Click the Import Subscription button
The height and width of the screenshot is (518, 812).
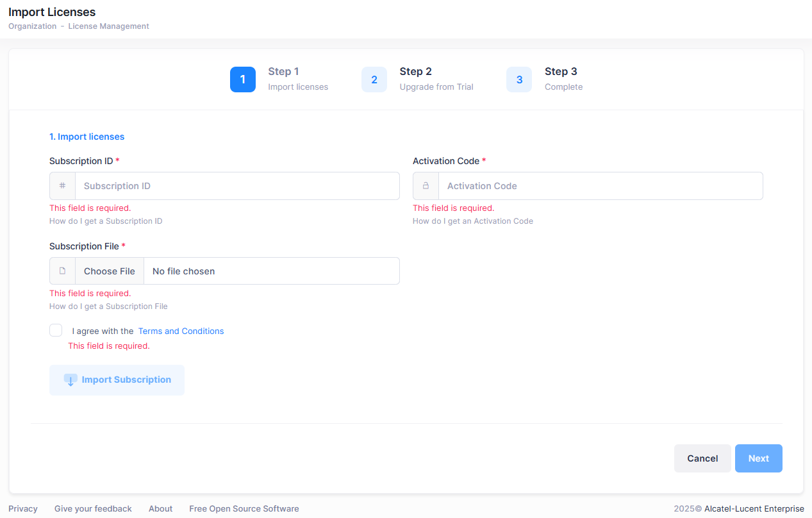(x=117, y=380)
